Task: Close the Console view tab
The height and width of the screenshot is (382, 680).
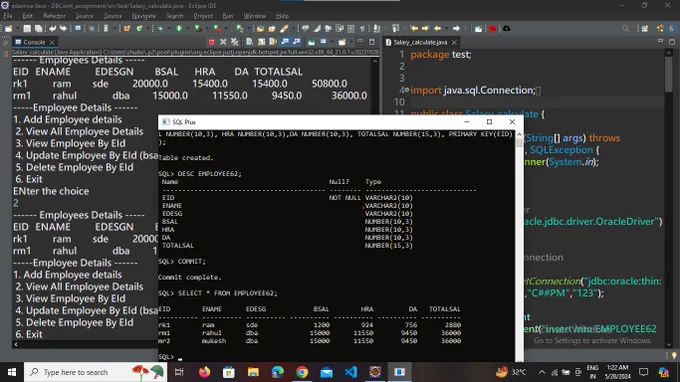Action: pyautogui.click(x=52, y=42)
